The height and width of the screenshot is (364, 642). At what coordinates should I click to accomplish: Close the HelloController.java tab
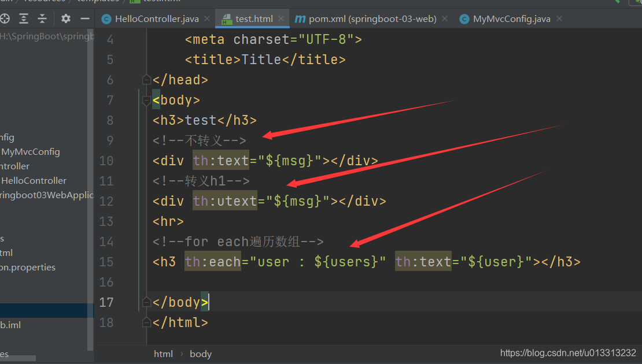207,19
